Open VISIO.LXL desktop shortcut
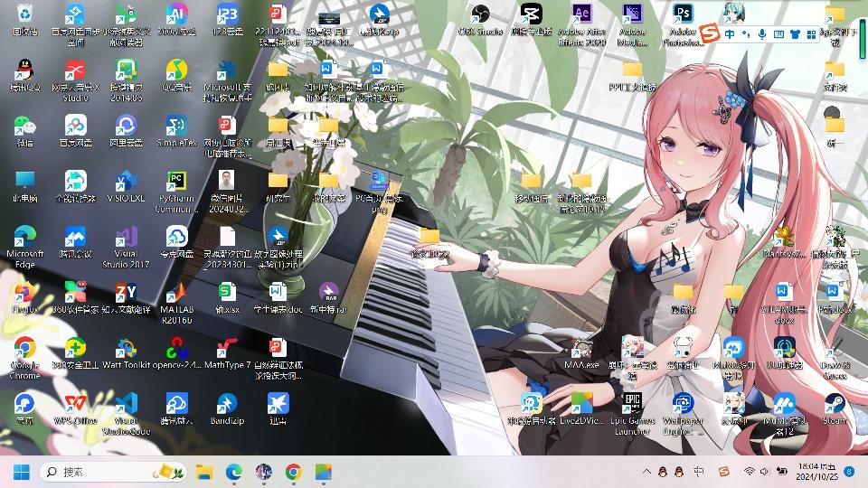868x488 pixels. 127,186
